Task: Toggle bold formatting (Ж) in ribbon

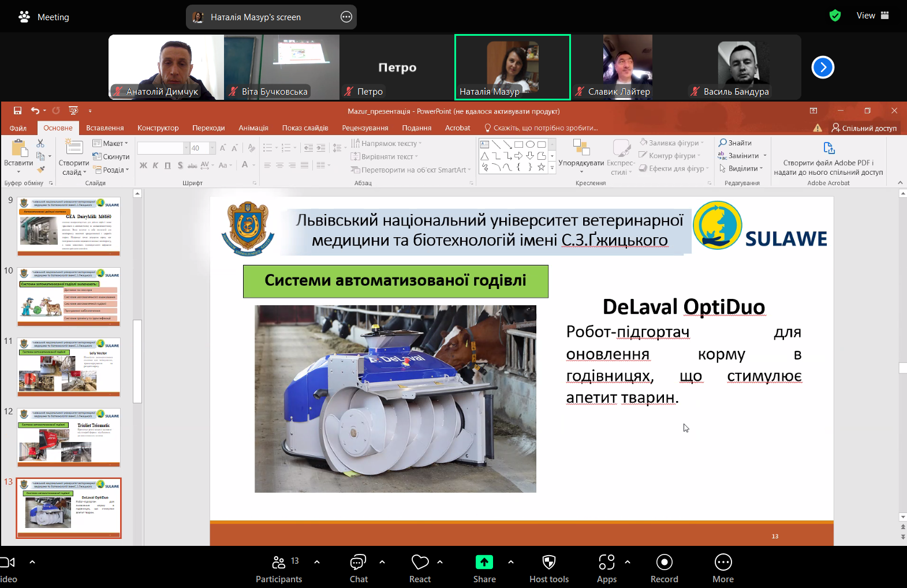Action: [x=143, y=166]
